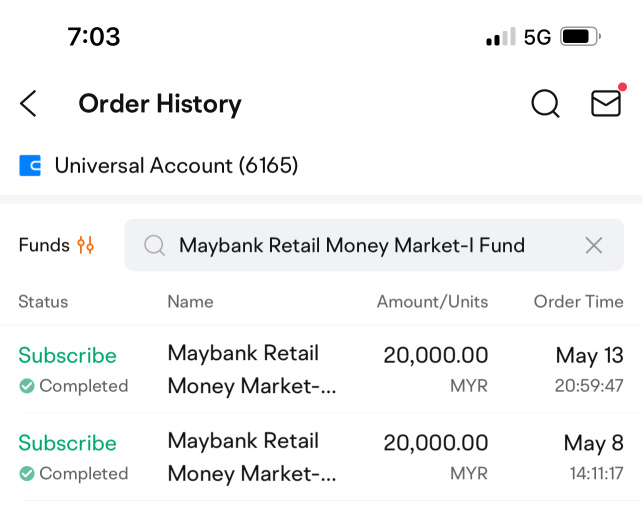The height and width of the screenshot is (515, 642).
Task: Tap the Name column header
Action: pos(190,302)
